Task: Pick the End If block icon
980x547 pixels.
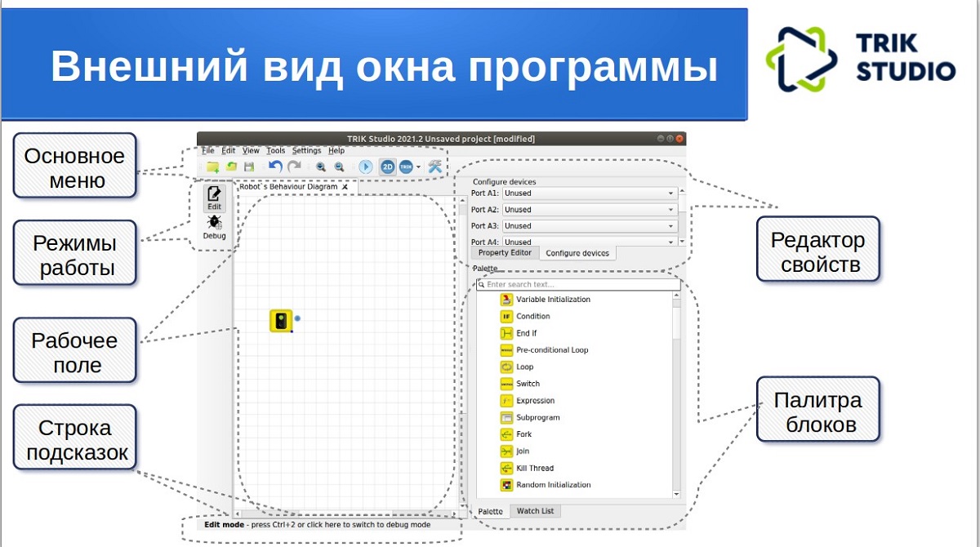Action: pos(506,333)
